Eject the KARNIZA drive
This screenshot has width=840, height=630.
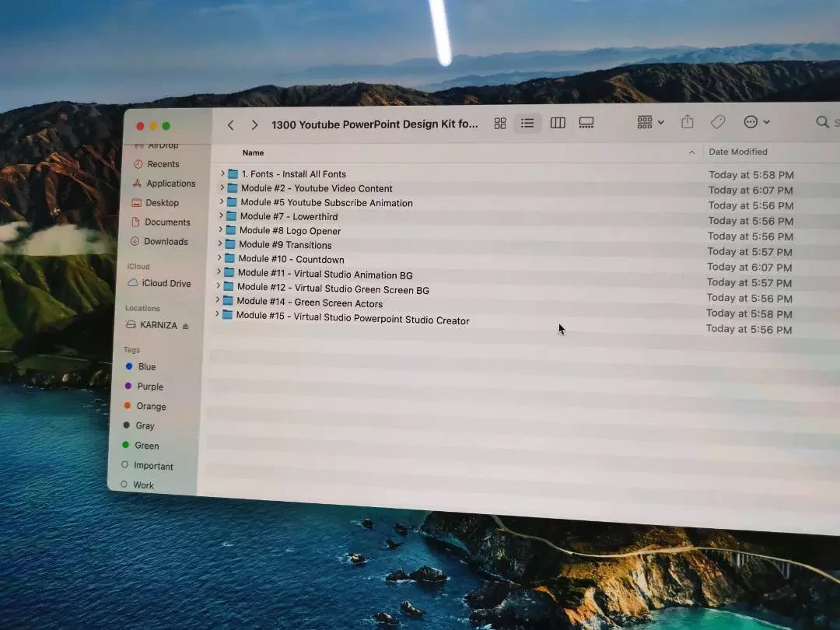click(185, 326)
